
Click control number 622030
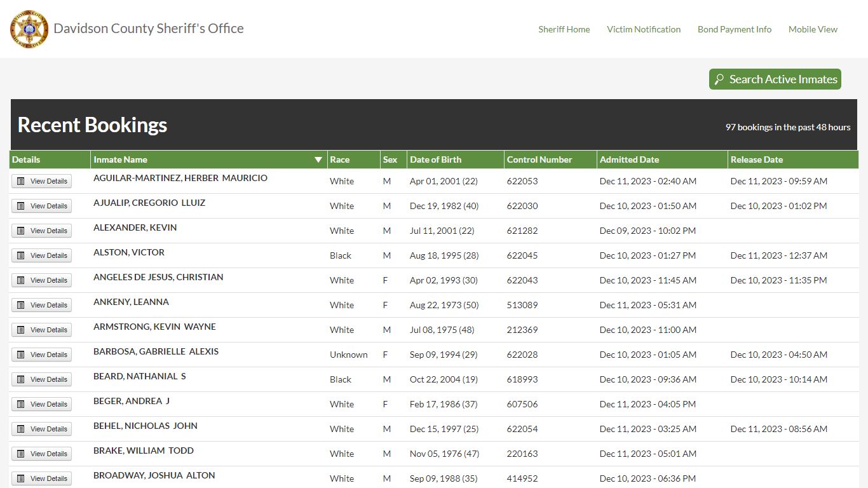pos(522,206)
